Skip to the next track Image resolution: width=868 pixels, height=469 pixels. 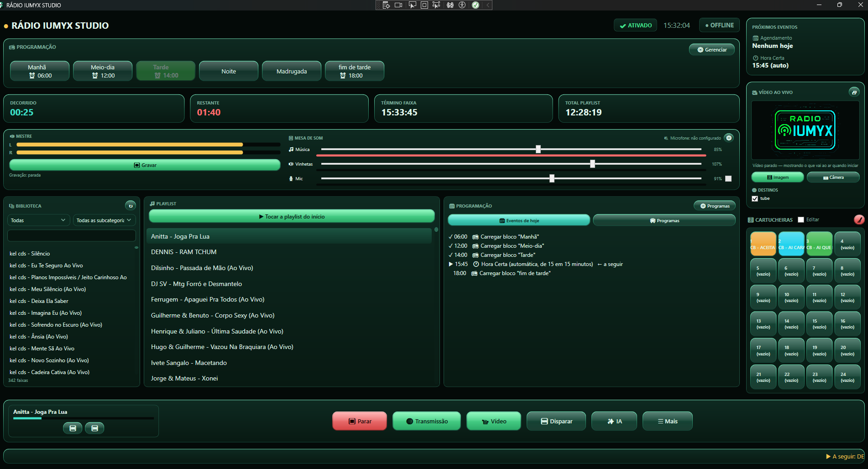coord(94,428)
